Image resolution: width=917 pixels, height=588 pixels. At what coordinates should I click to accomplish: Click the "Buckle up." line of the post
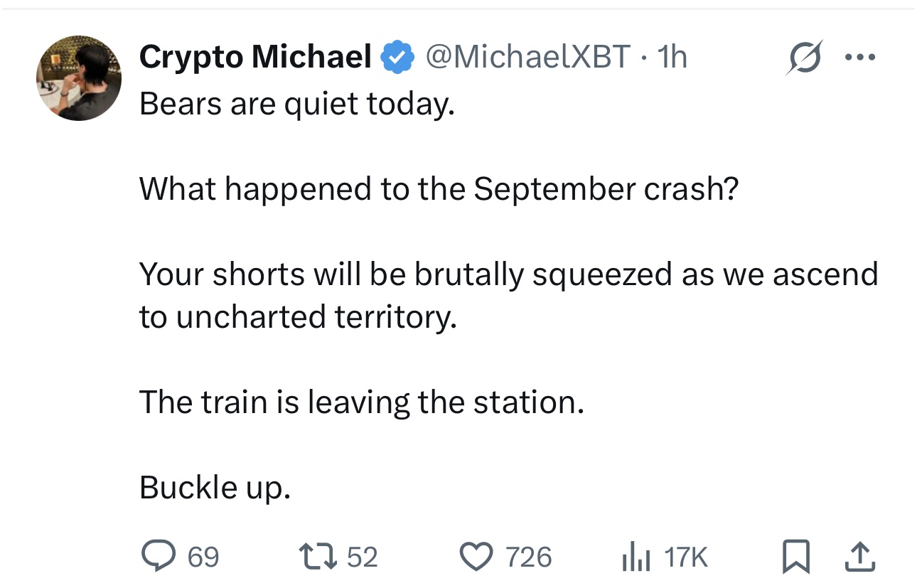click(215, 488)
